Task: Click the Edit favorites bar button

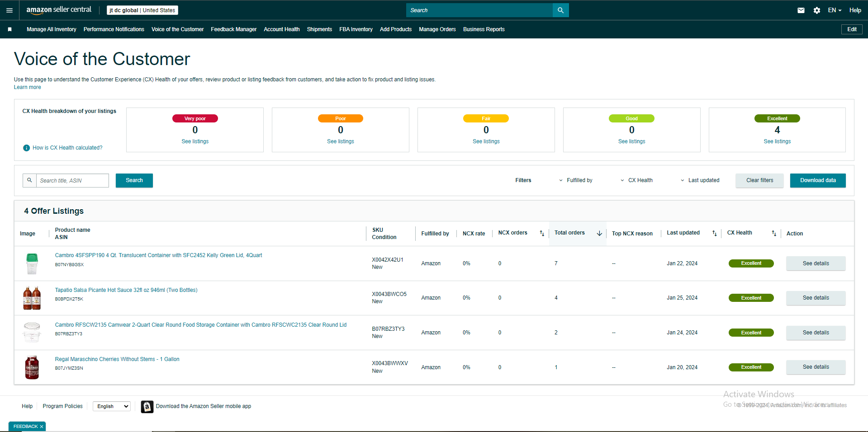Action: pyautogui.click(x=852, y=29)
